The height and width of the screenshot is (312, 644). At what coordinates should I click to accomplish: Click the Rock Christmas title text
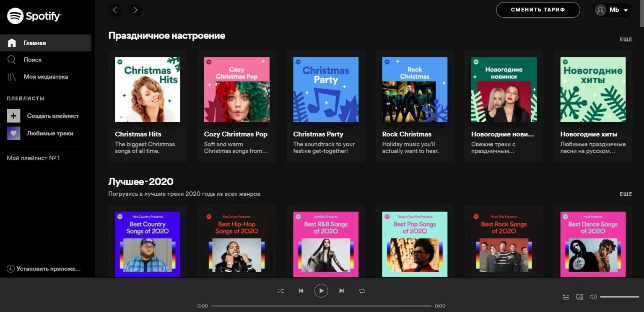[407, 134]
